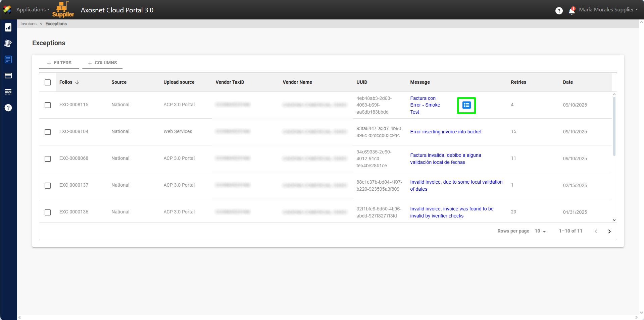The width and height of the screenshot is (644, 320).
Task: Open the dashboard chart icon in sidebar
Action: click(8, 27)
